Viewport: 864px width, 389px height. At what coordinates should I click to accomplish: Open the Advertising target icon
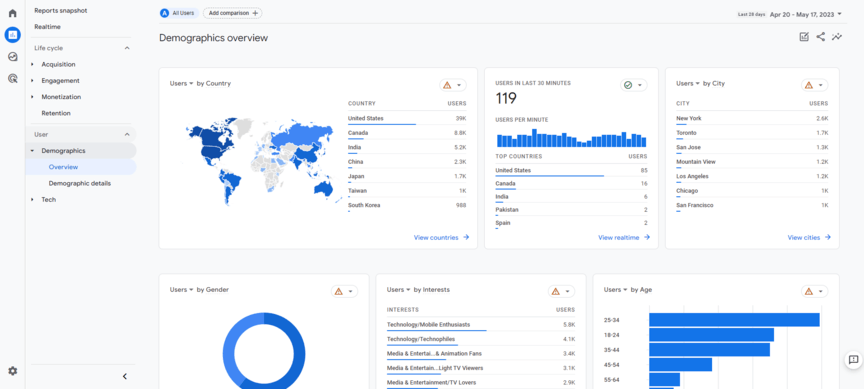(x=12, y=79)
